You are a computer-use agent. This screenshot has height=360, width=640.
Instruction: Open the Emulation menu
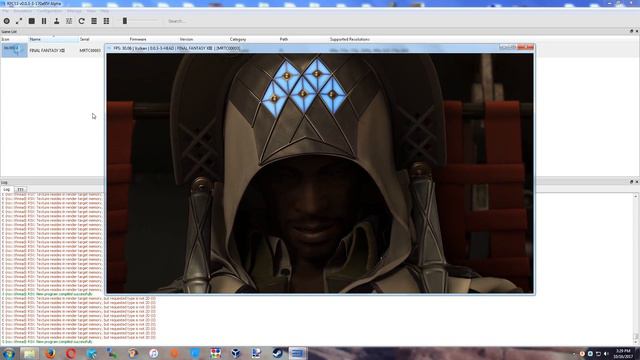pos(23,11)
